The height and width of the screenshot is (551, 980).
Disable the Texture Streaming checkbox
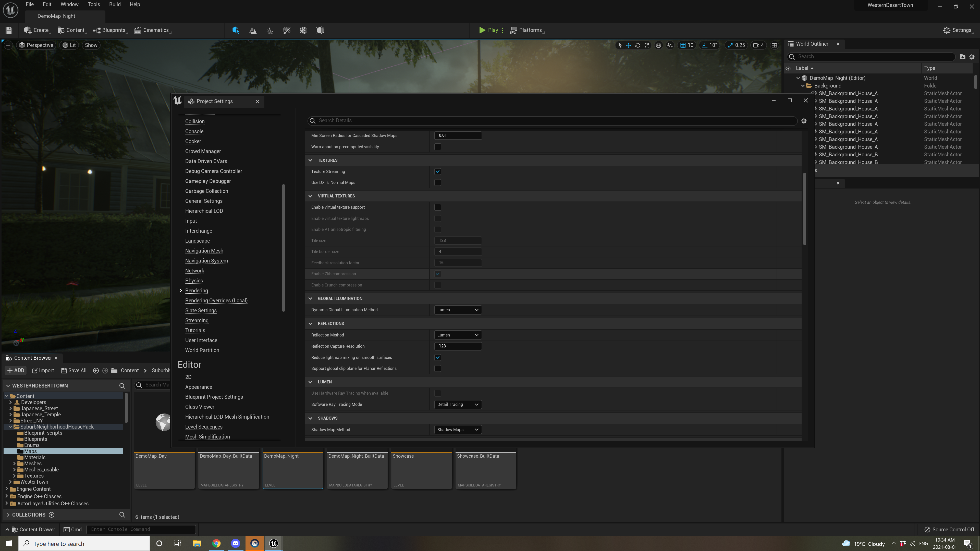438,171
